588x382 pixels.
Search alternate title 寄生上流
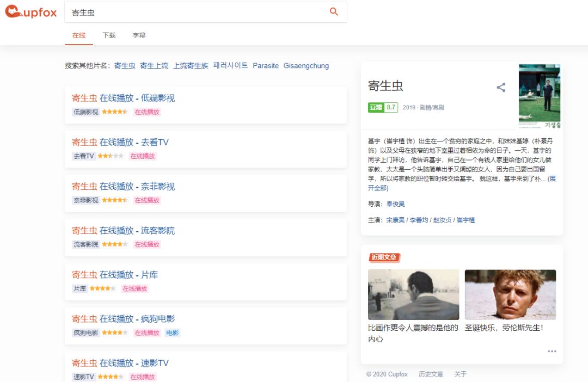click(x=154, y=66)
